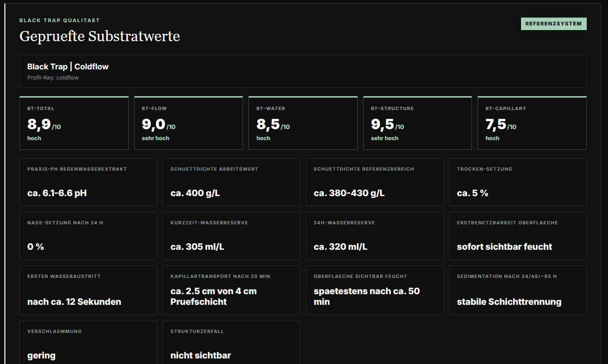Click the value "ca. 400 g/L"

tap(195, 193)
